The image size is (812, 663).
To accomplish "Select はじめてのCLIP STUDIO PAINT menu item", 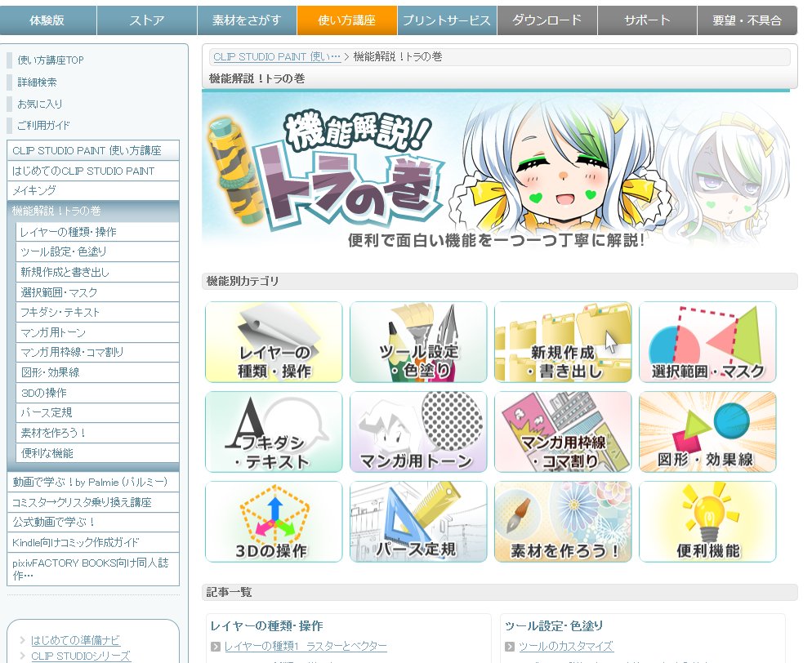I will (x=93, y=171).
